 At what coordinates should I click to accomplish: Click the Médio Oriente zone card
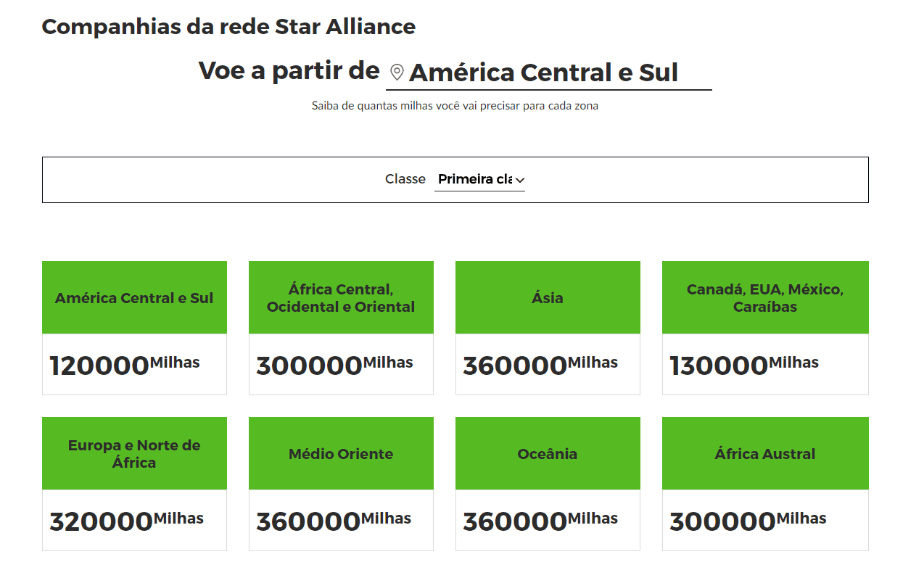[341, 484]
